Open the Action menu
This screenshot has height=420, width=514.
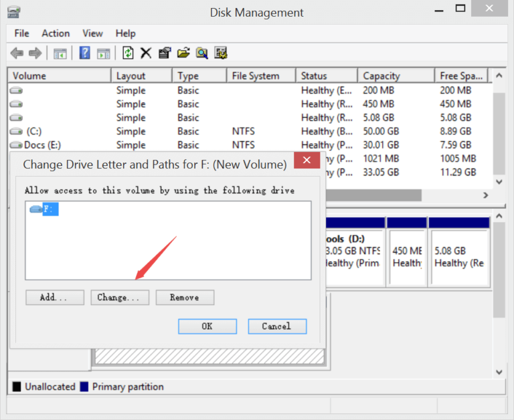[x=56, y=33]
